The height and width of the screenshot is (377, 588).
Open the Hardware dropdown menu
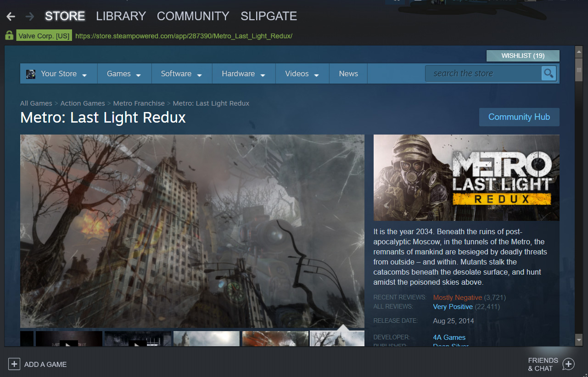click(243, 73)
